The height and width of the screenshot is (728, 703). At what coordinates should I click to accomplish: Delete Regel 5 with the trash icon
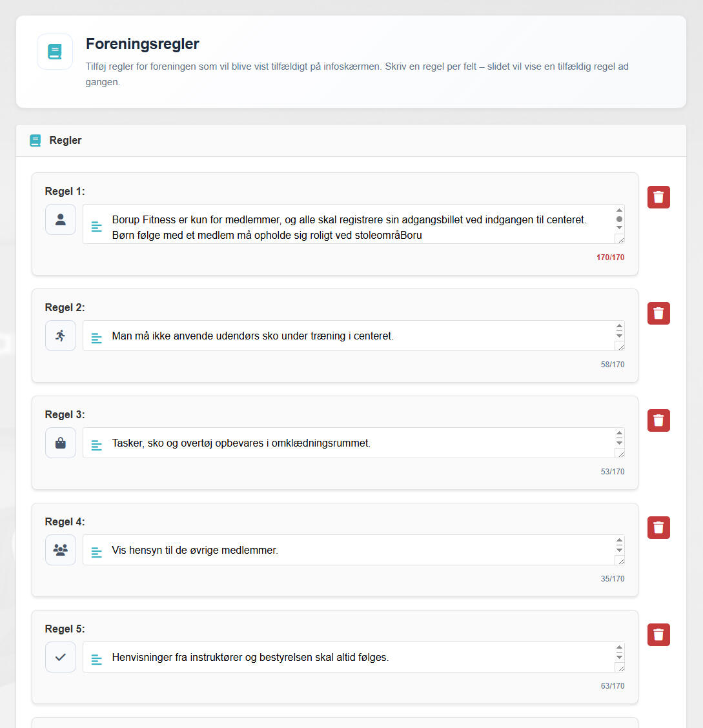(x=658, y=635)
